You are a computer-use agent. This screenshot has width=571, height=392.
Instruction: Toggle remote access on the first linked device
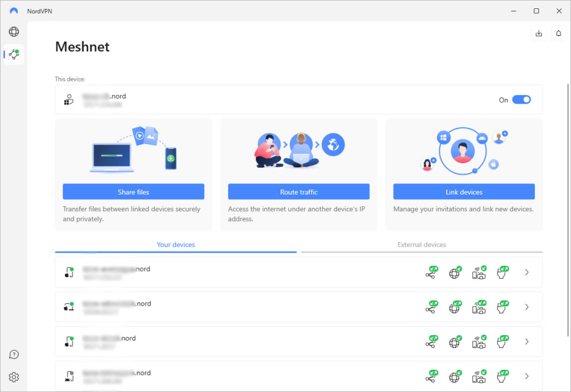(x=455, y=272)
